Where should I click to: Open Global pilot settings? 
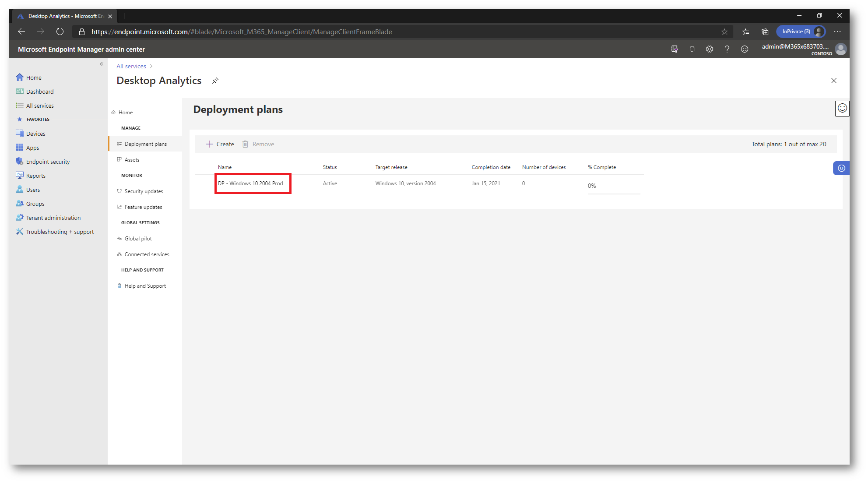[138, 239]
